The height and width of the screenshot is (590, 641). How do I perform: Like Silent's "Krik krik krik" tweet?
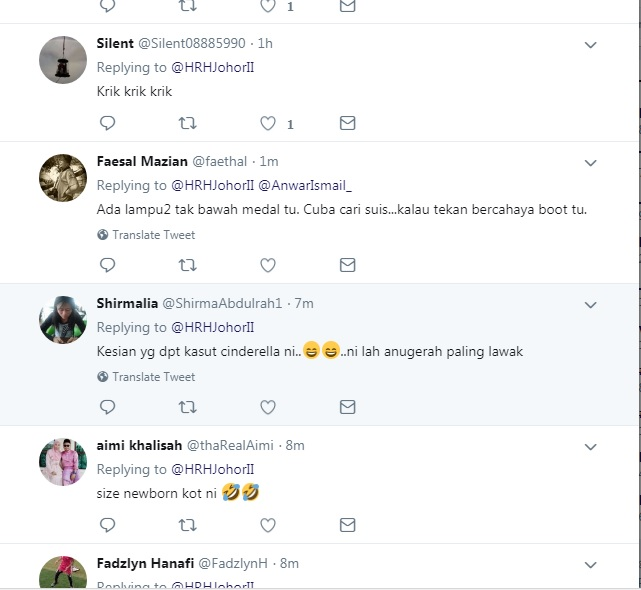(x=268, y=123)
